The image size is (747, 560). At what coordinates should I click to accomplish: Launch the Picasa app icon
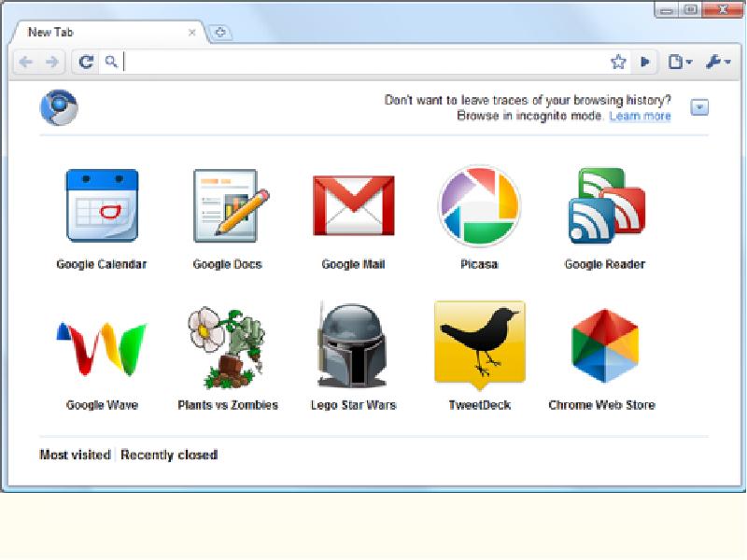click(479, 205)
